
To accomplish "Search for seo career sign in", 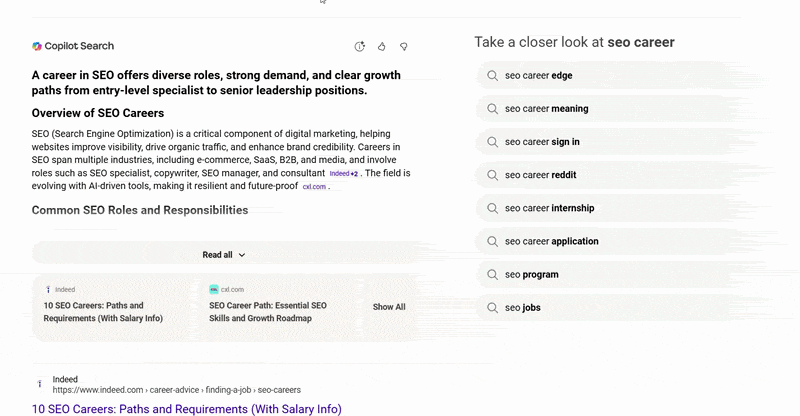I will pos(607,142).
